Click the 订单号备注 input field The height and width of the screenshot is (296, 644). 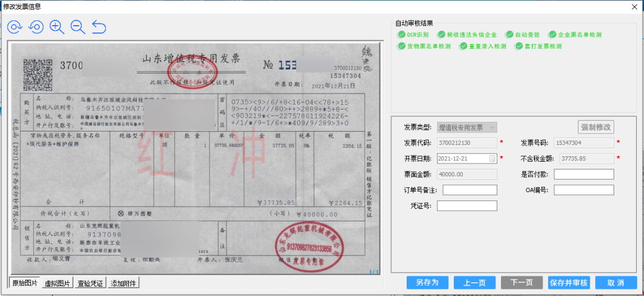pos(469,190)
